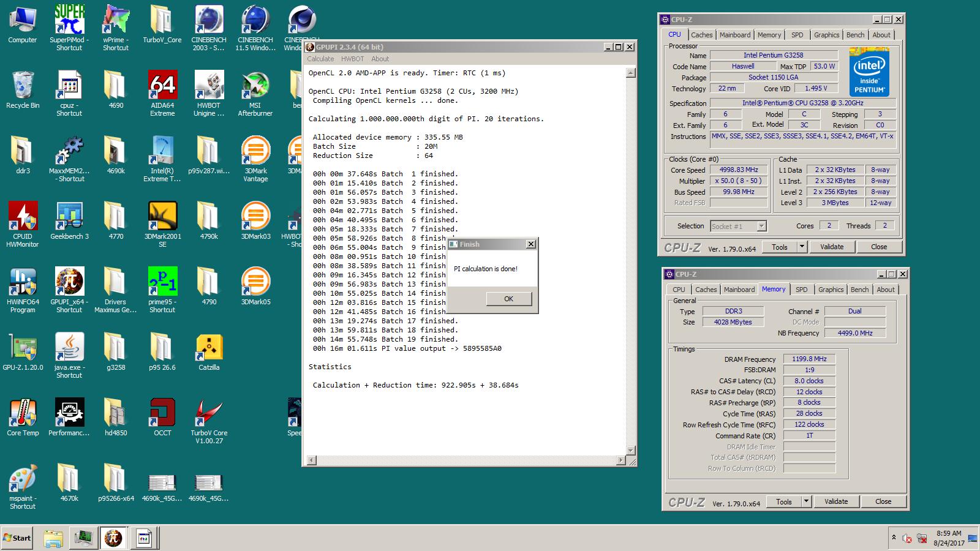Open the 3DMark05 desktop icon
This screenshot has height=551, width=980.
point(255,287)
